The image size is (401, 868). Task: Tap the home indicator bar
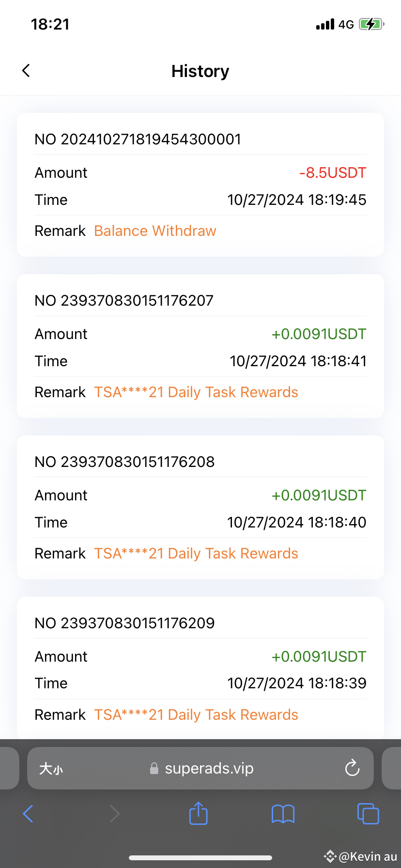coord(200,858)
